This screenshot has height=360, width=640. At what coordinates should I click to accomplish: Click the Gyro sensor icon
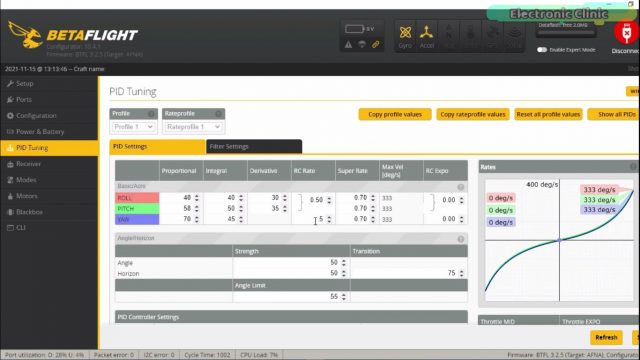point(405,33)
